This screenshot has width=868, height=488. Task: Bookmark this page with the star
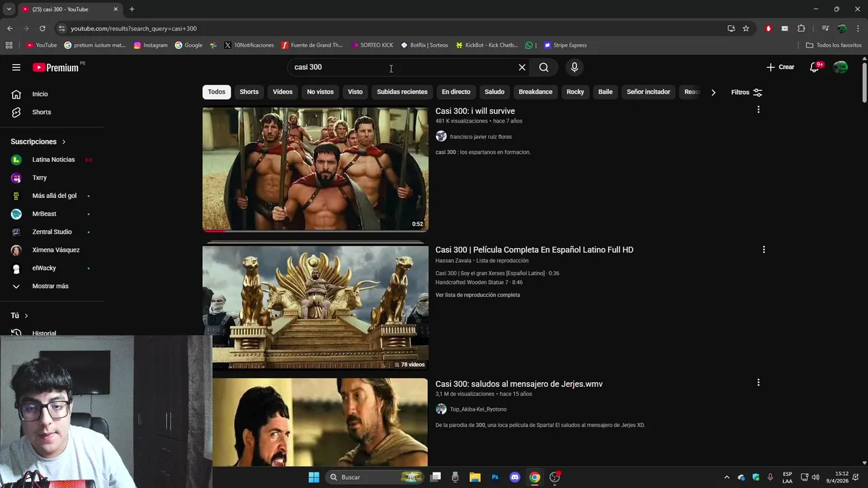tap(746, 28)
